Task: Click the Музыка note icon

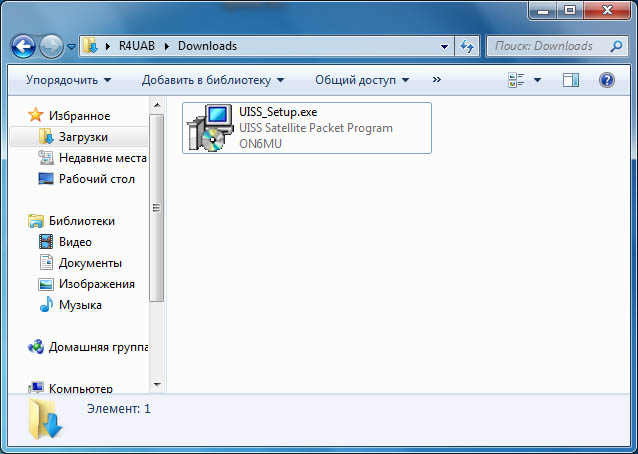Action: point(46,305)
